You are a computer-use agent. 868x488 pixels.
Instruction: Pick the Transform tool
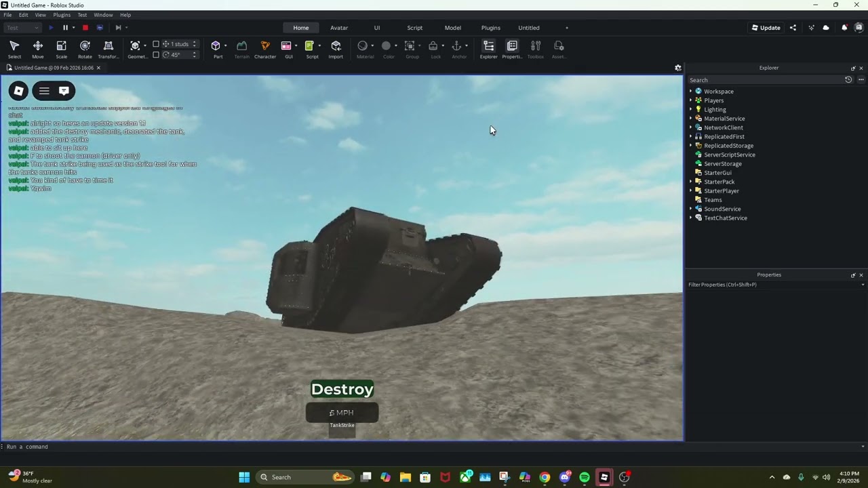108,49
